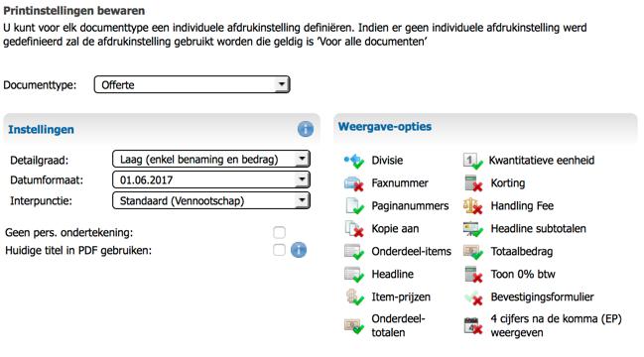Toggle the Faxnummer display option icon

[354, 183]
